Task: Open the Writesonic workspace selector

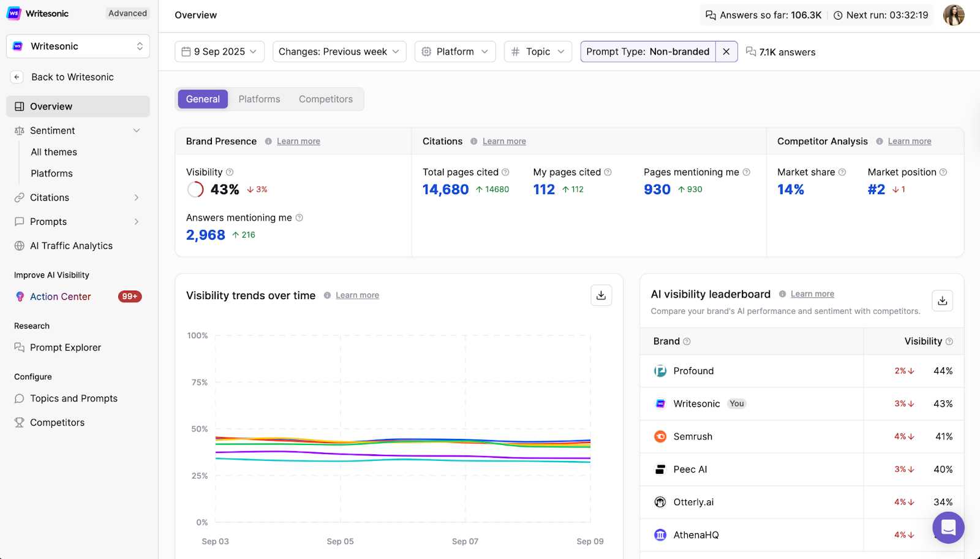Action: [x=78, y=46]
